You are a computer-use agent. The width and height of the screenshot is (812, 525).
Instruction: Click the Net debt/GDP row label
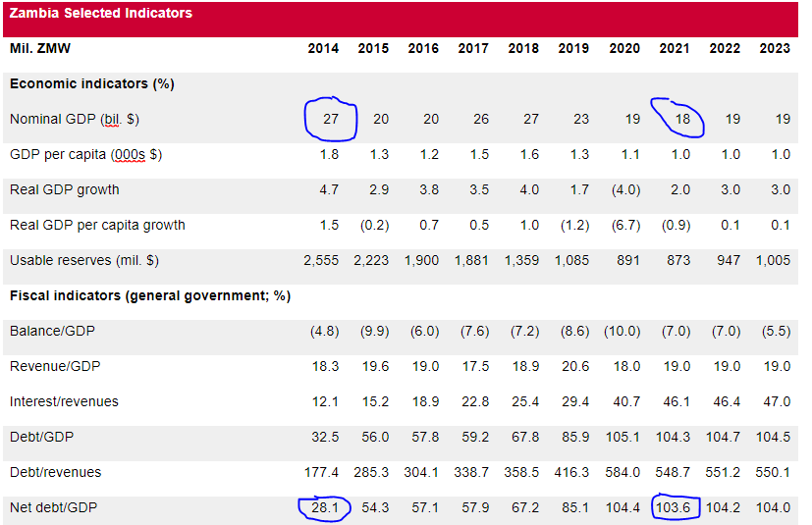[x=53, y=507]
